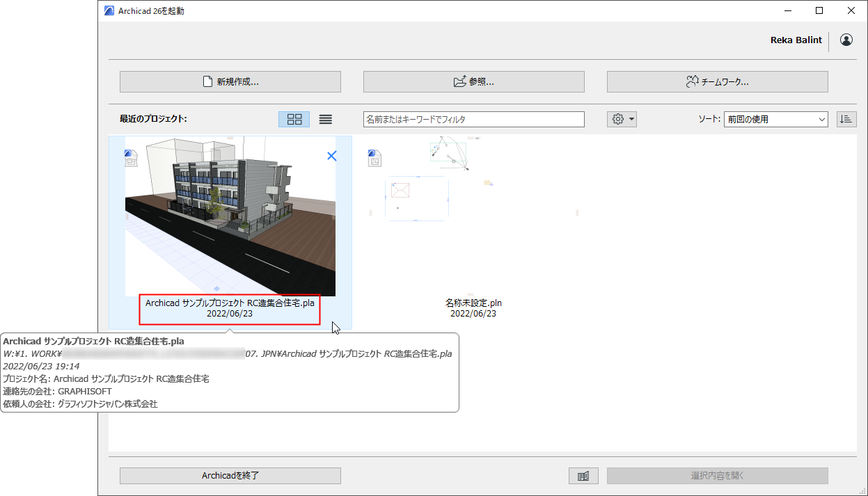Click the teamwork icon on チームワーク button
Viewport: 868px width, 496px height.
[x=692, y=81]
